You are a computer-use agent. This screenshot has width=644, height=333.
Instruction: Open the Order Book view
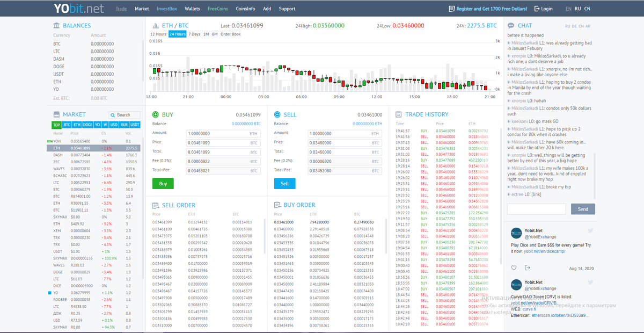[231, 34]
